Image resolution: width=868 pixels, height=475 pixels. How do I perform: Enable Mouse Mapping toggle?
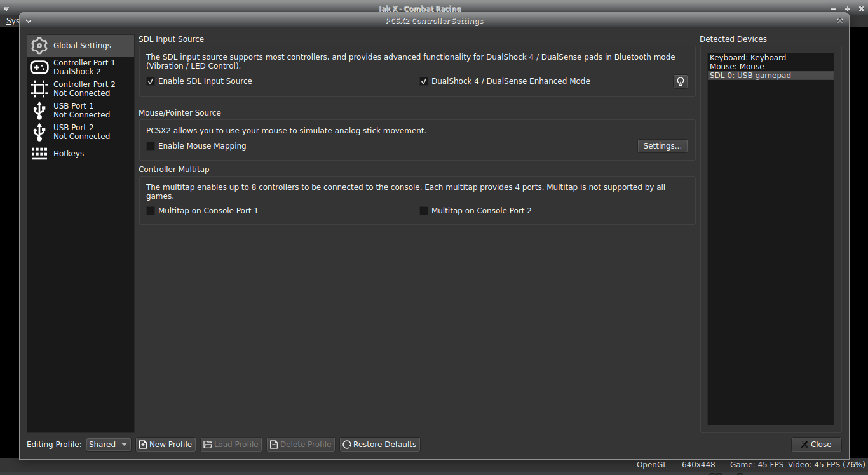(x=150, y=145)
